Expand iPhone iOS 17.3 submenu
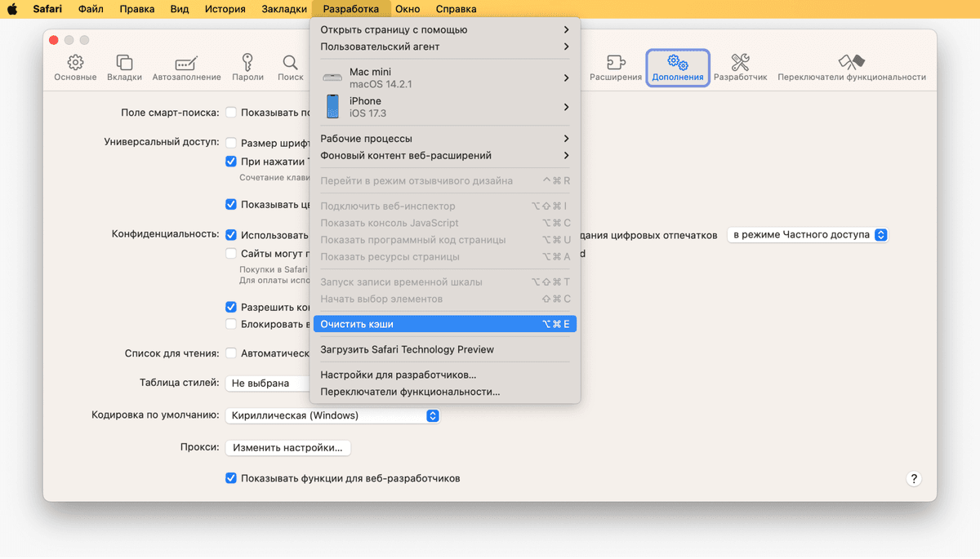 tap(445, 107)
